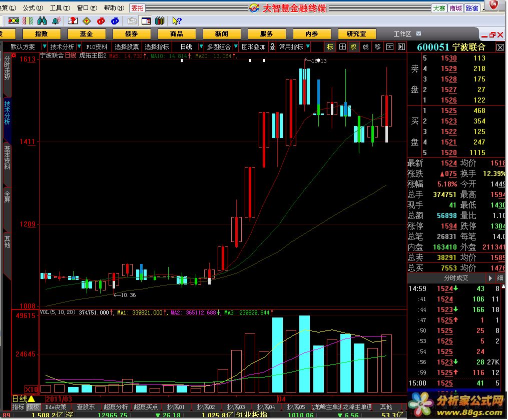
Task: Select the 超赢分析 indicator tab
Action: coord(116,407)
